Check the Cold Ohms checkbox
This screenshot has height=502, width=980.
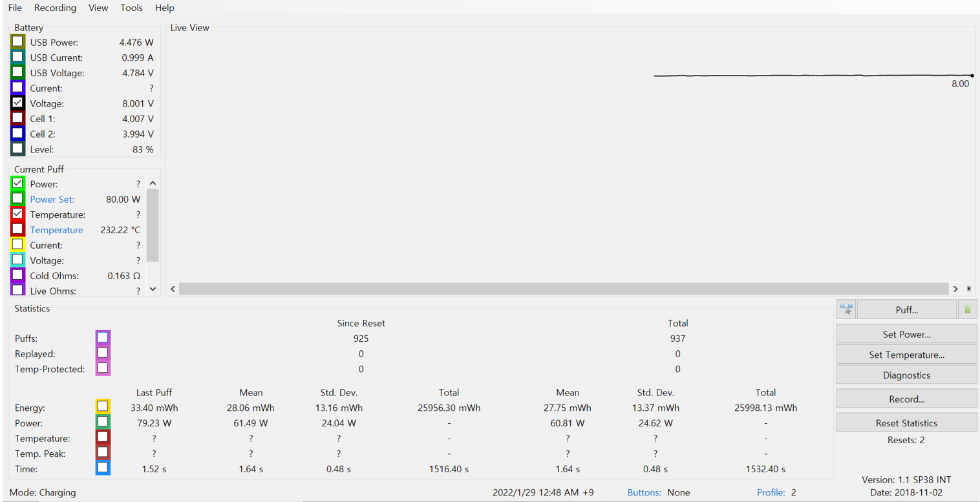point(17,275)
